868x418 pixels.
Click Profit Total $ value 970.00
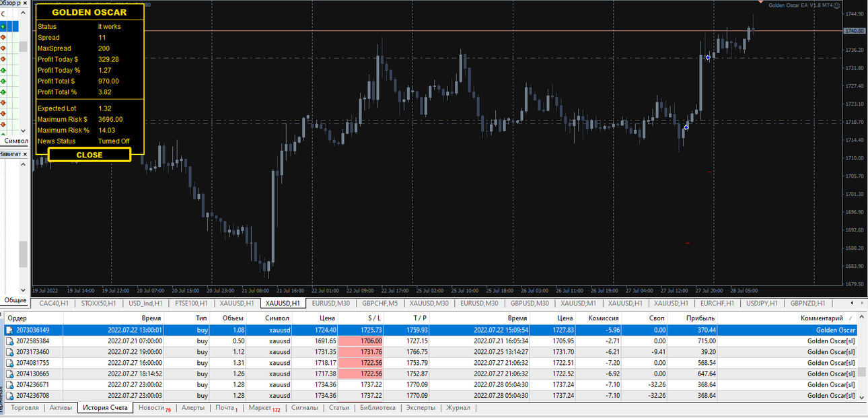click(x=108, y=81)
